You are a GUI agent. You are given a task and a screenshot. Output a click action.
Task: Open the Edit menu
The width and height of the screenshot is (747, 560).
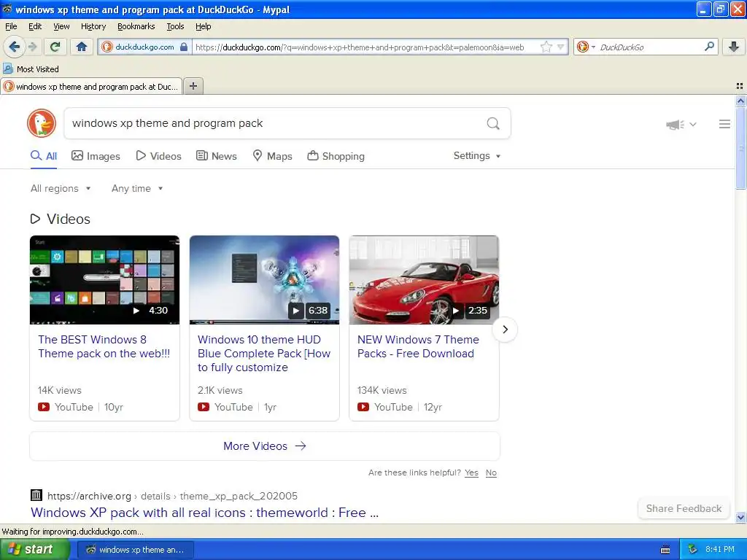(x=35, y=26)
